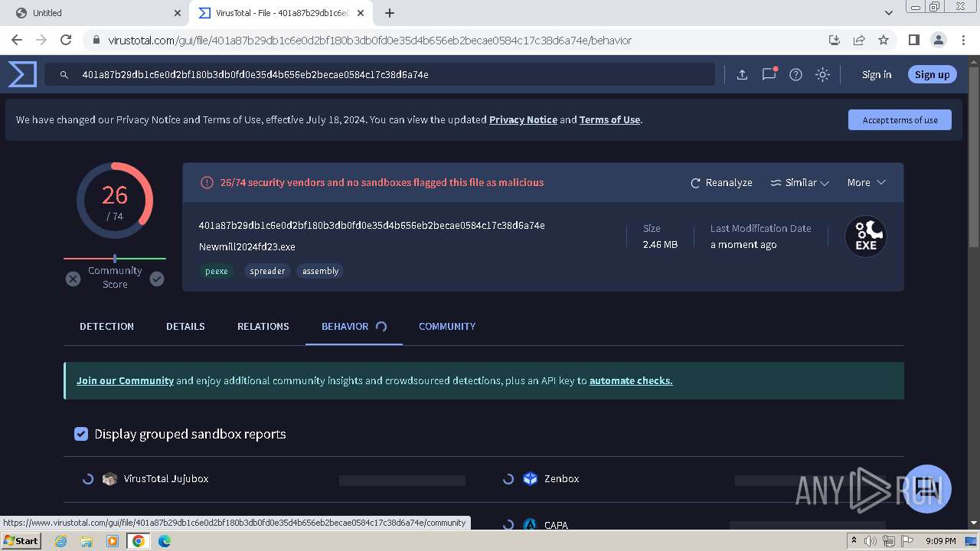
Task: Toggle the light/dark theme icon
Action: tap(822, 74)
